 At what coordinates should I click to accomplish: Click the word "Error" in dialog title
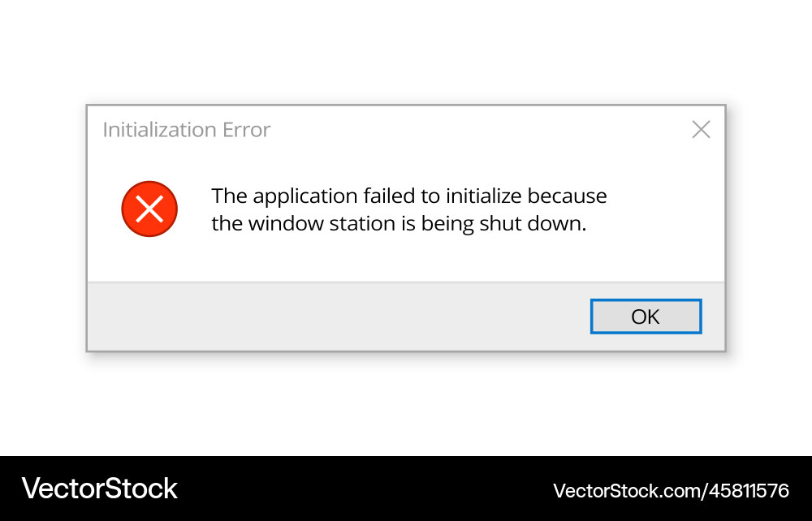coord(246,130)
